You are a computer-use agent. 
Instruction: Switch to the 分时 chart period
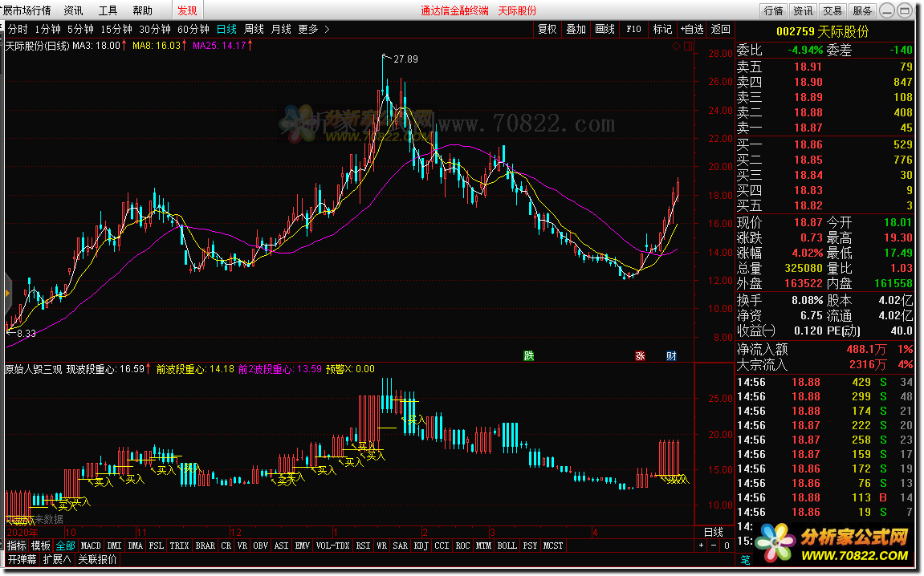18,29
